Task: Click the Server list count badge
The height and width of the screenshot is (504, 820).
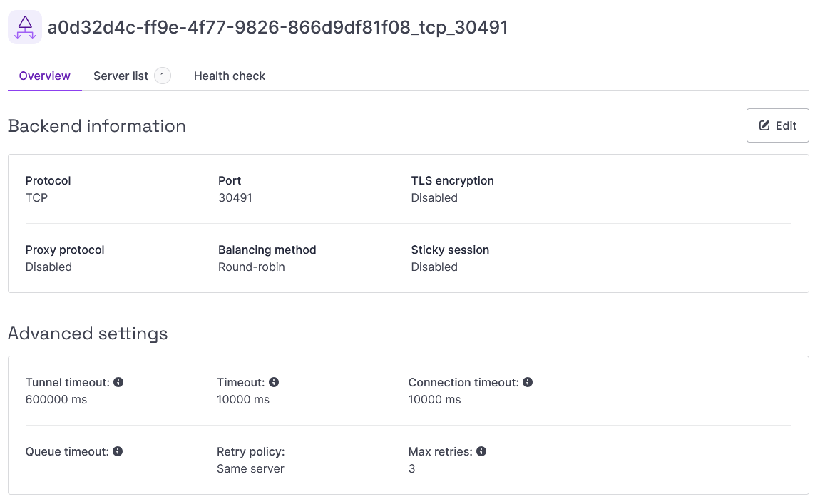Action: click(163, 76)
